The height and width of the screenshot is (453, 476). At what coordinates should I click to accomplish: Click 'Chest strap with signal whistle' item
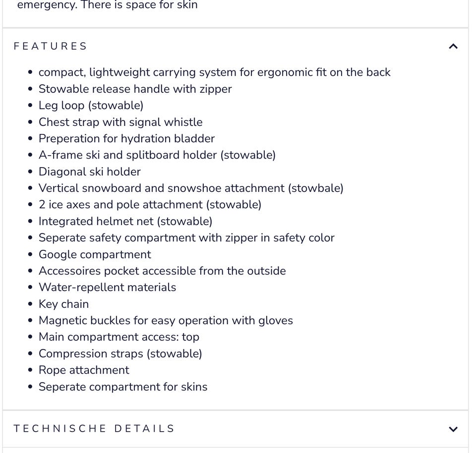click(x=120, y=122)
